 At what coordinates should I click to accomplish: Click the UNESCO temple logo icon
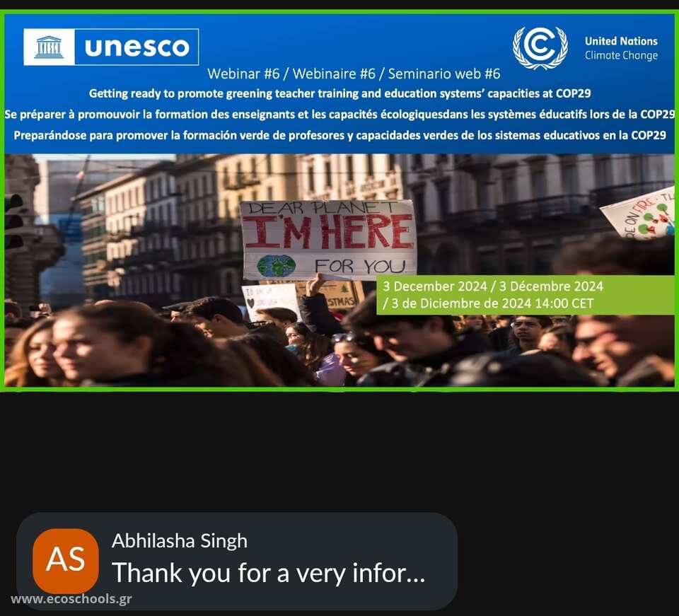click(49, 47)
